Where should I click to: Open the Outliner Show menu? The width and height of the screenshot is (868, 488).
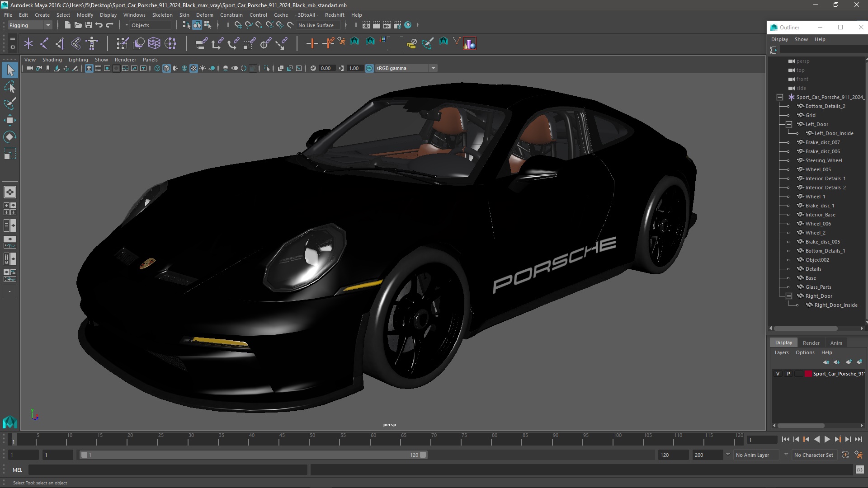tap(801, 39)
